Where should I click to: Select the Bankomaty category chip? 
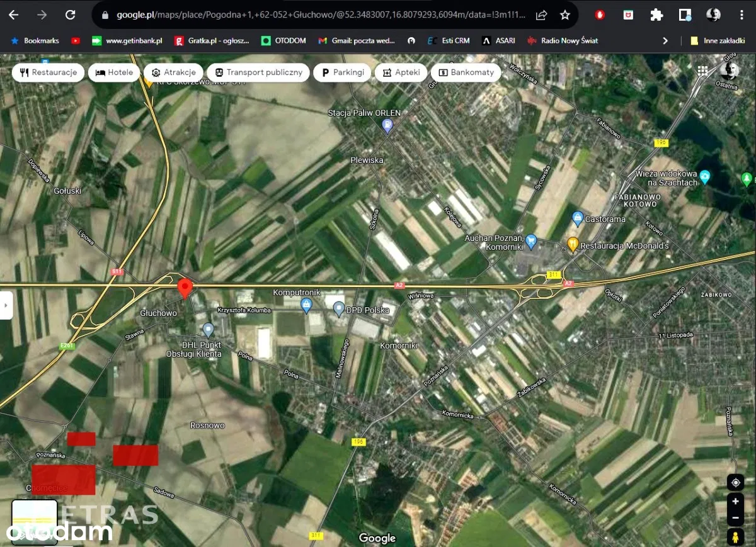coord(466,72)
